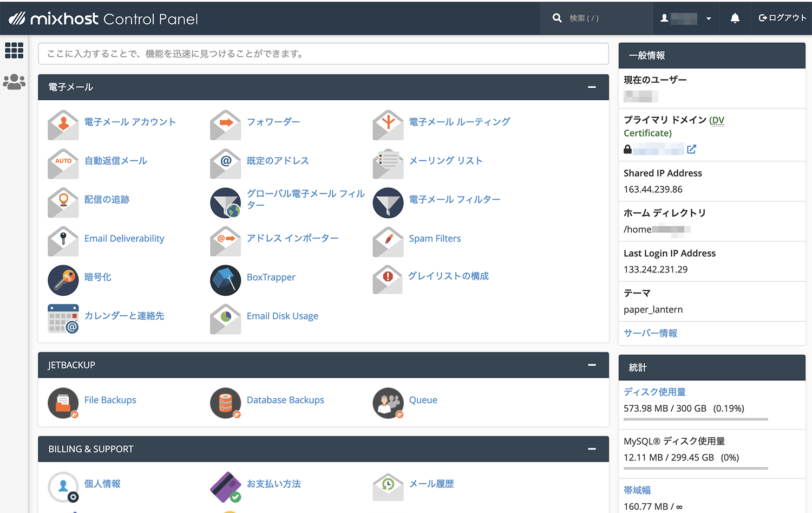Screen dimensions: 812x513
Task: Open the フォワーダー envelope icon
Action: tap(226, 125)
